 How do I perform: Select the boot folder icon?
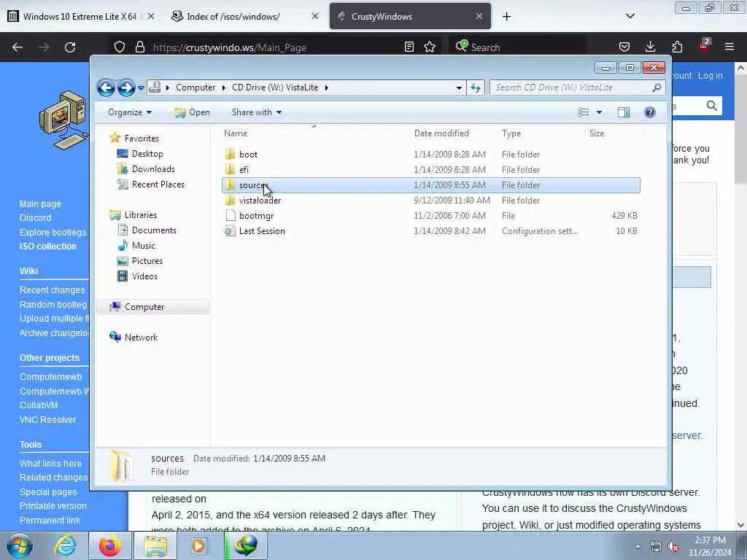230,155
